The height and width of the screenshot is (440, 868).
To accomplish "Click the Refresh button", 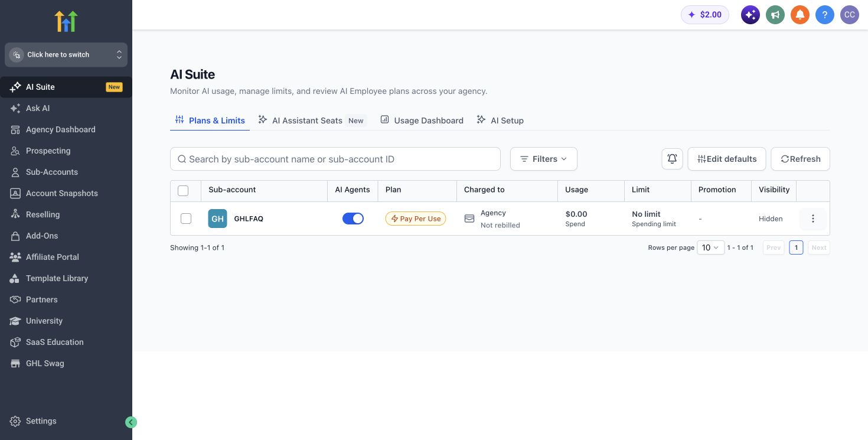I will point(800,159).
